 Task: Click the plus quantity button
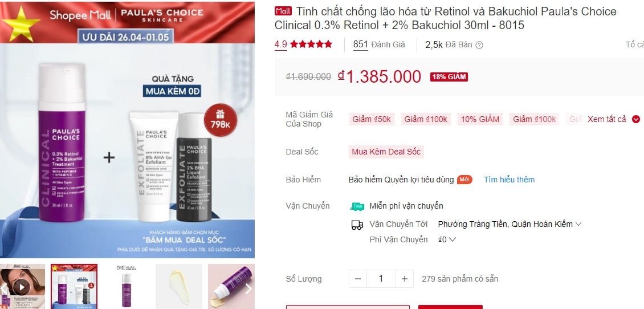(x=405, y=279)
